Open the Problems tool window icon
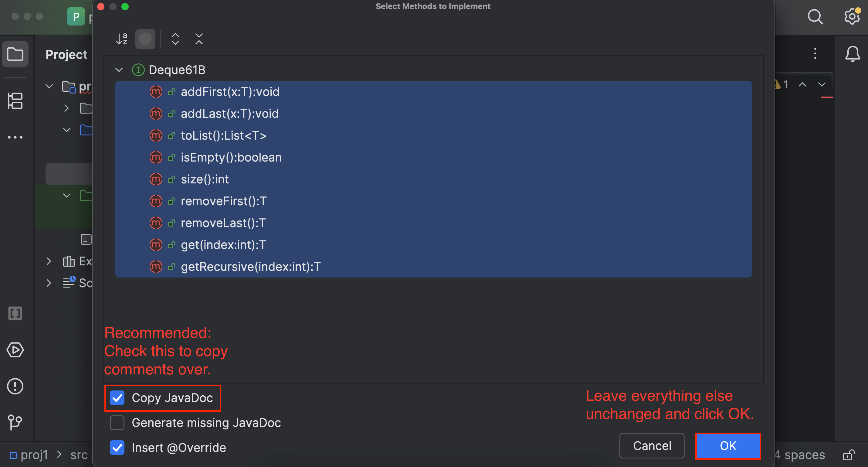Screen dimensions: 868x467 15,387
